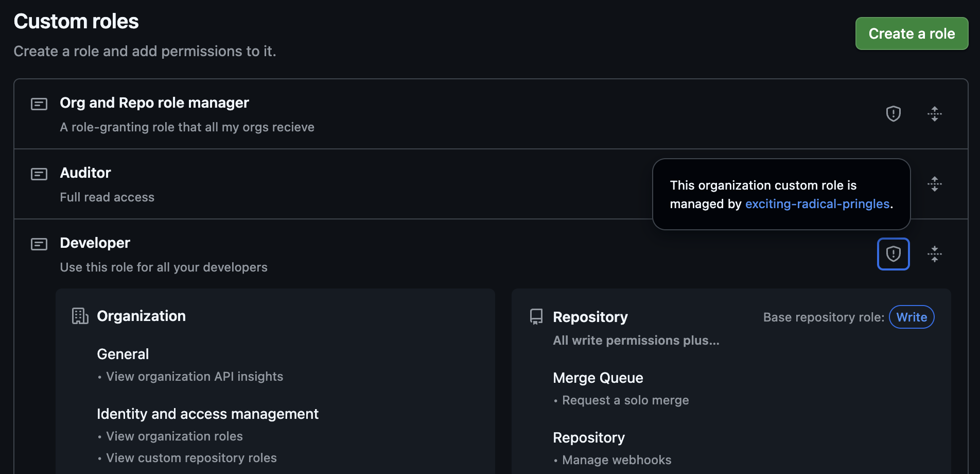
Task: Click the drag handle on Org and Repo role manager
Action: point(935,113)
